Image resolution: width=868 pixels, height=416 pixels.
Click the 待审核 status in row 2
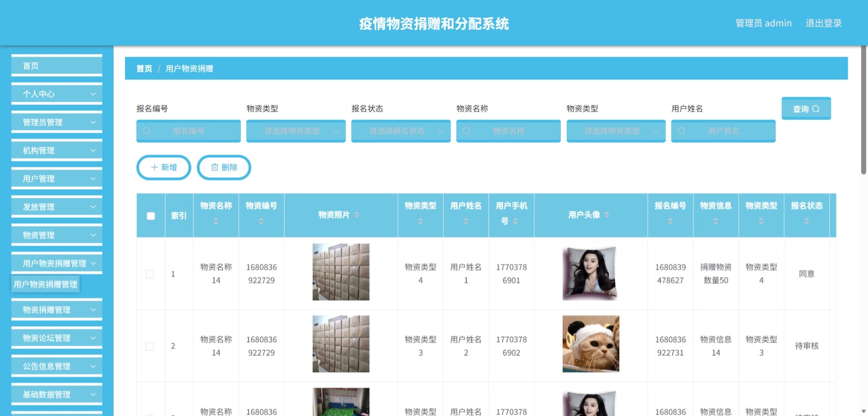point(806,346)
